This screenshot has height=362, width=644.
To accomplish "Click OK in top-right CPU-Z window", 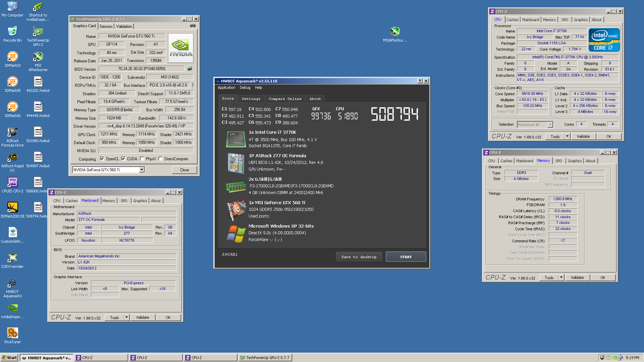I will tap(609, 136).
